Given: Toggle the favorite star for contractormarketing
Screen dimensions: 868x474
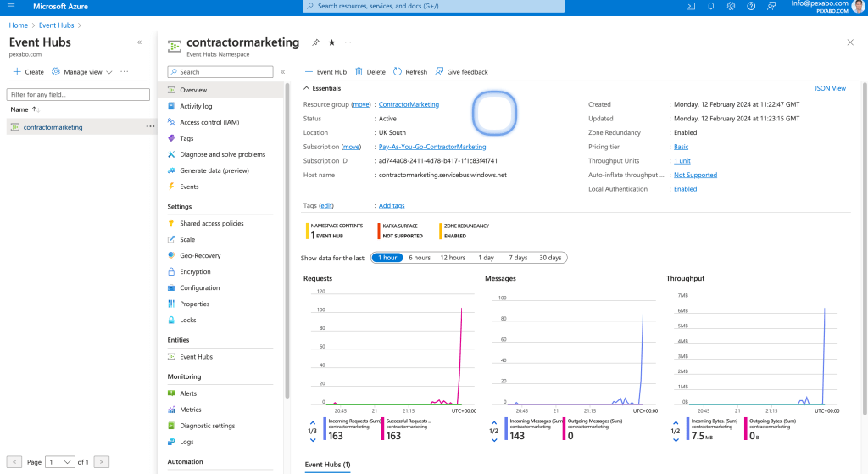Looking at the screenshot, I should click(x=331, y=42).
